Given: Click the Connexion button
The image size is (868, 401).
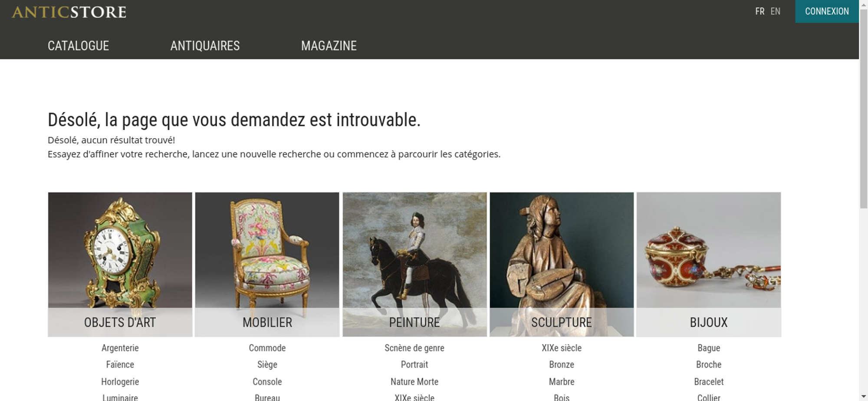Looking at the screenshot, I should point(827,11).
